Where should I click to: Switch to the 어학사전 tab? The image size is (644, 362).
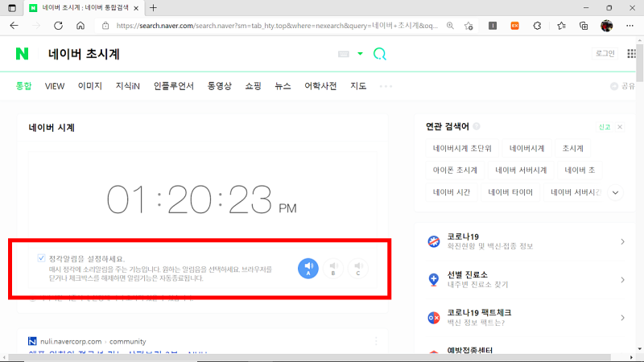(320, 86)
